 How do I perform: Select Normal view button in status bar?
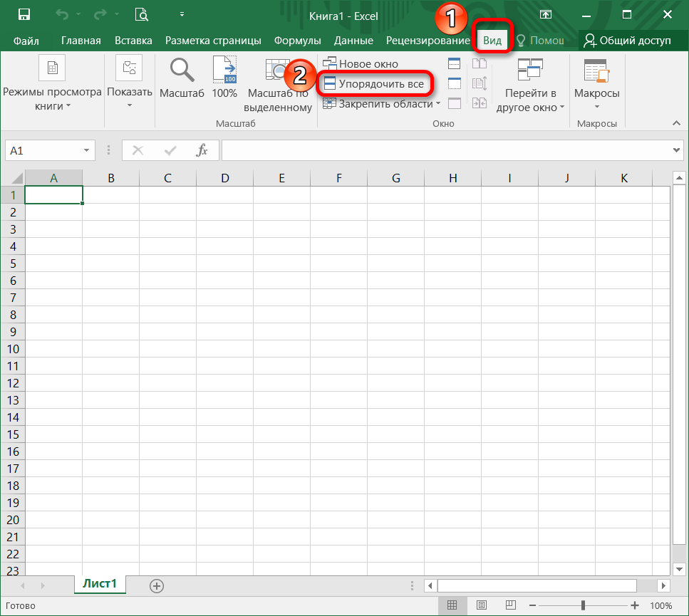pyautogui.click(x=452, y=605)
